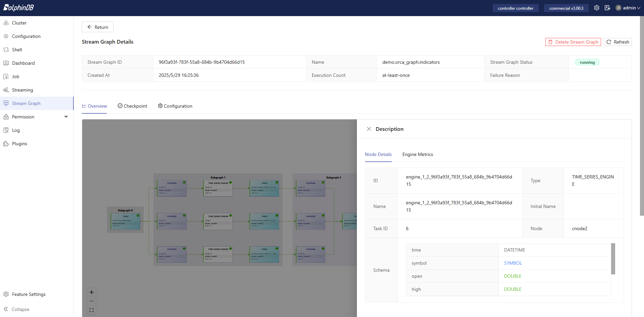This screenshot has height=317, width=644.
Task: Switch to Engine Metrics tab
Action: pyautogui.click(x=418, y=154)
